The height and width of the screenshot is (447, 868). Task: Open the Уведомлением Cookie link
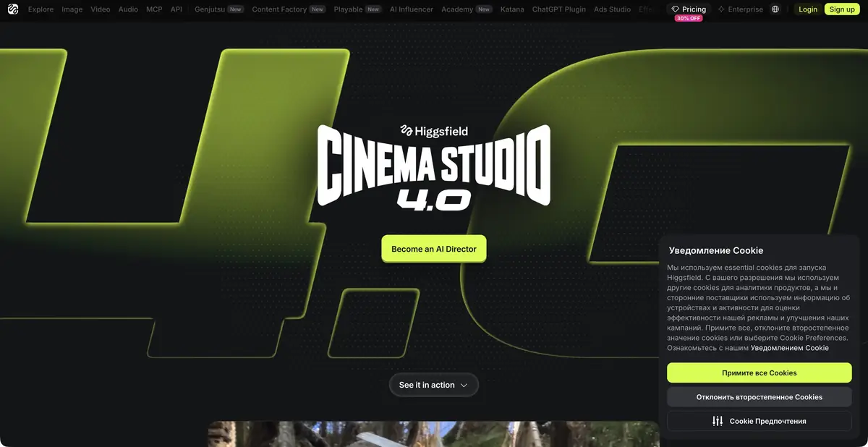(x=790, y=348)
